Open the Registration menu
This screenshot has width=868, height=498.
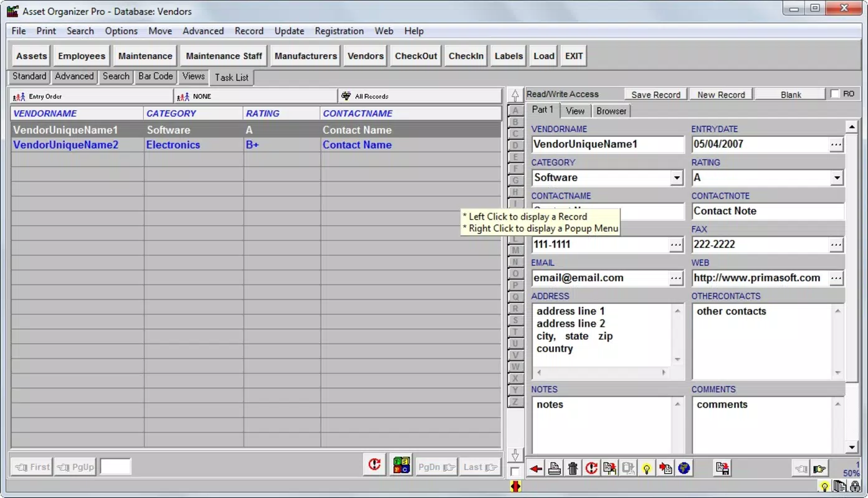click(339, 31)
